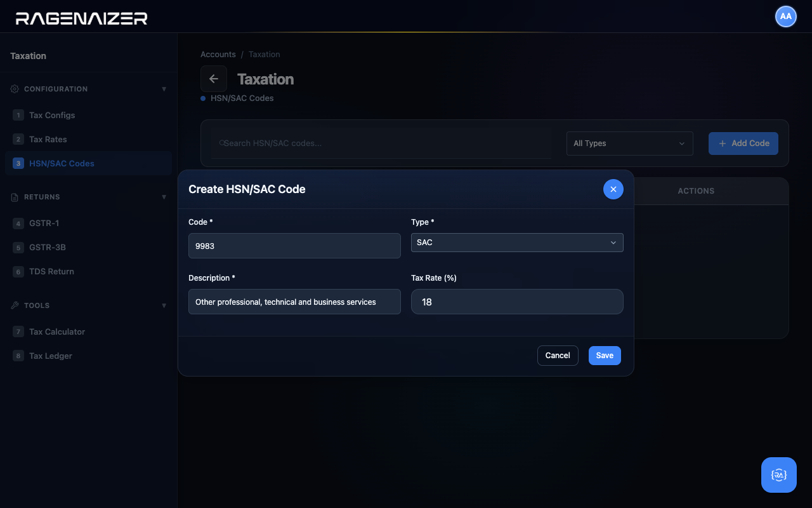812x508 pixels.
Task: Open Tax Rates in sidebar
Action: click(x=88, y=139)
